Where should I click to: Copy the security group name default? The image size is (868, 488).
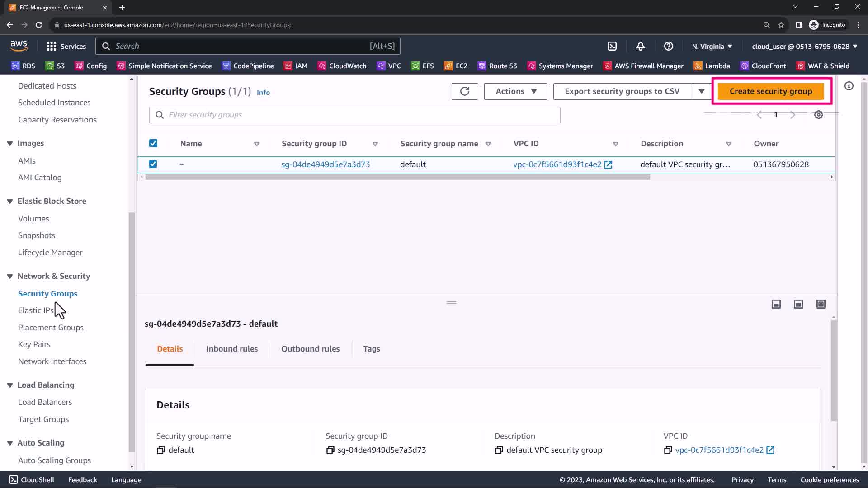[x=161, y=450]
